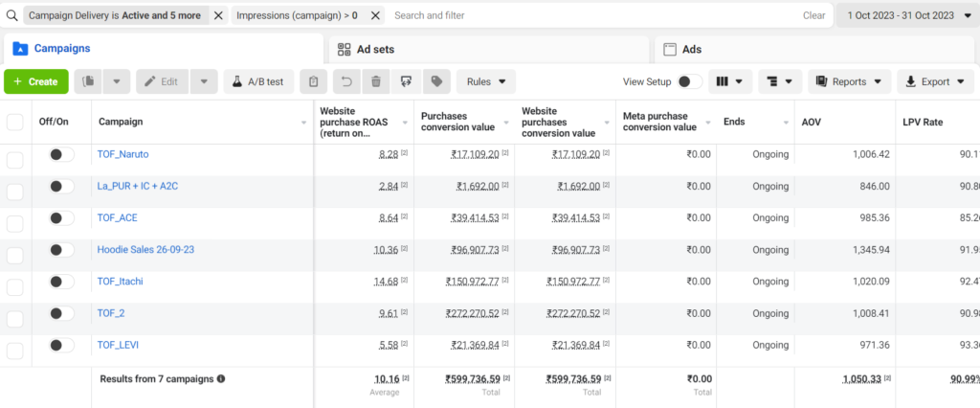The image size is (980, 408).
Task: Toggle TOF_Itachi campaign on/off switch
Action: [x=61, y=282]
